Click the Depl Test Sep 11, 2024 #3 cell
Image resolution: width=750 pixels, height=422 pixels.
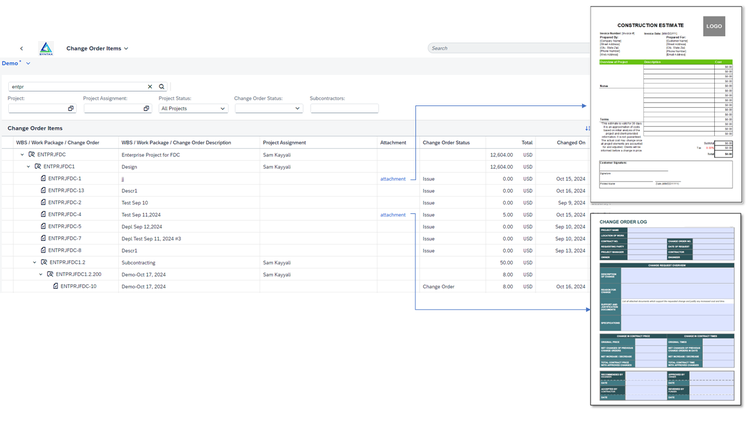coord(151,239)
